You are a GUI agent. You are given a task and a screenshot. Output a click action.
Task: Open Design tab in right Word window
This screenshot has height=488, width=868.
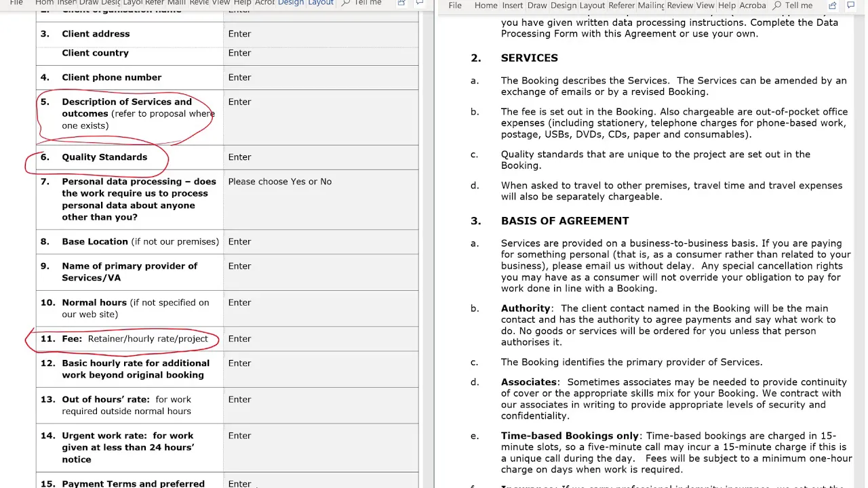pos(563,5)
